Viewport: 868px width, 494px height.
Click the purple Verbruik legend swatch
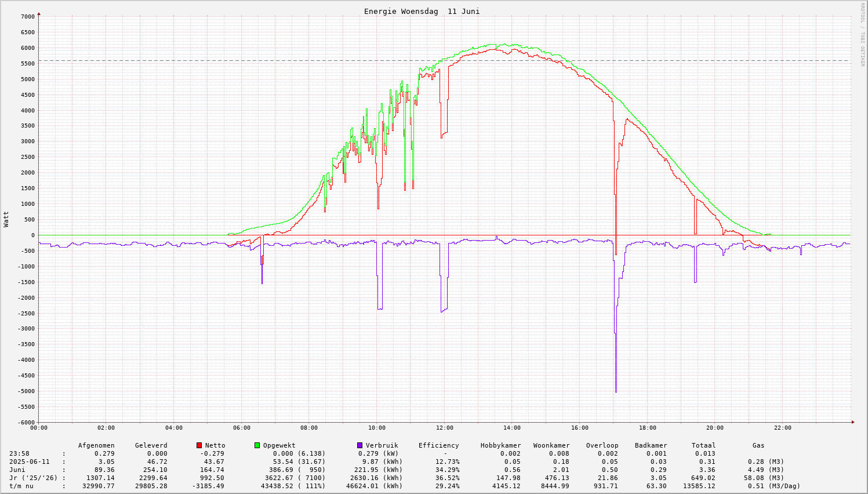[359, 445]
